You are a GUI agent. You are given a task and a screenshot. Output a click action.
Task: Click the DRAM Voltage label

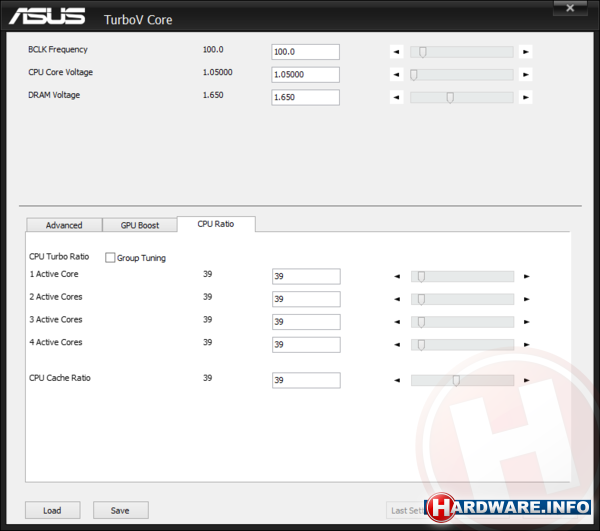coord(54,95)
